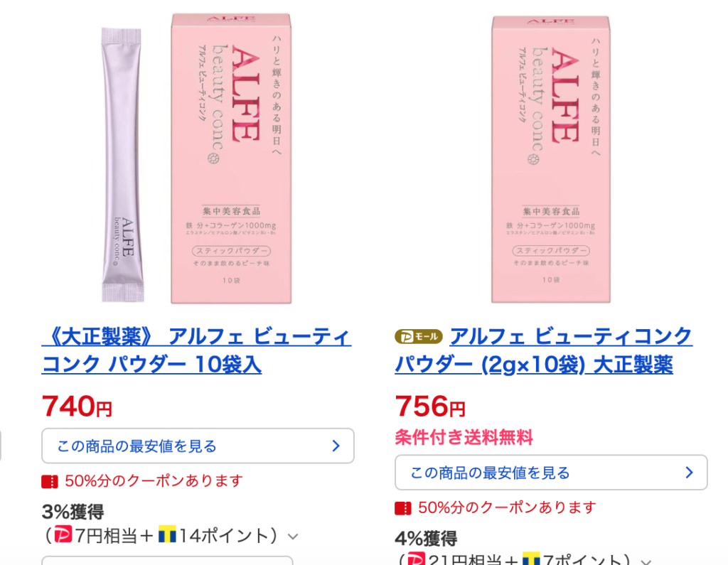
Task: Open the right 50%分のクーポンあります text
Action: coord(507,507)
